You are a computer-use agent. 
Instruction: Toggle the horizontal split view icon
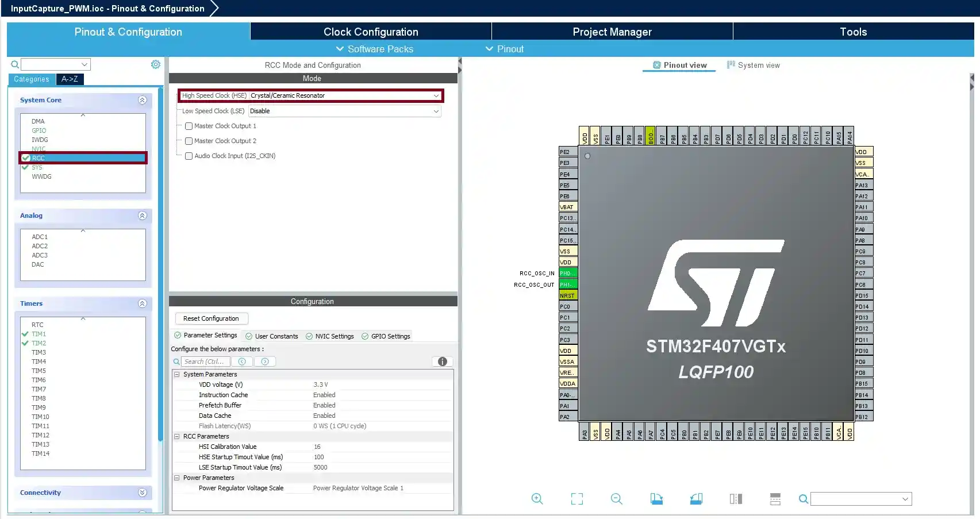(775, 499)
